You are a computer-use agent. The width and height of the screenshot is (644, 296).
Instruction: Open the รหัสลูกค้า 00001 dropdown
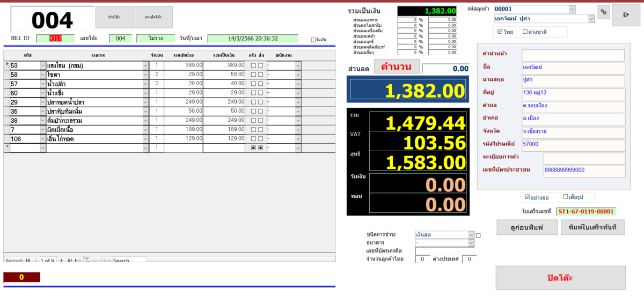pos(572,9)
